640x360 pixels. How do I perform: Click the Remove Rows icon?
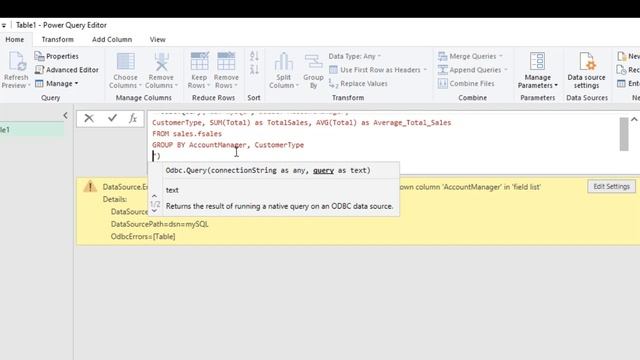[x=226, y=62]
